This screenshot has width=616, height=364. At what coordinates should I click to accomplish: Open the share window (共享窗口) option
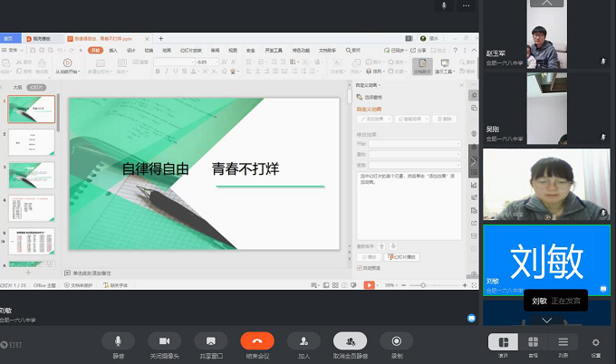coord(210,340)
